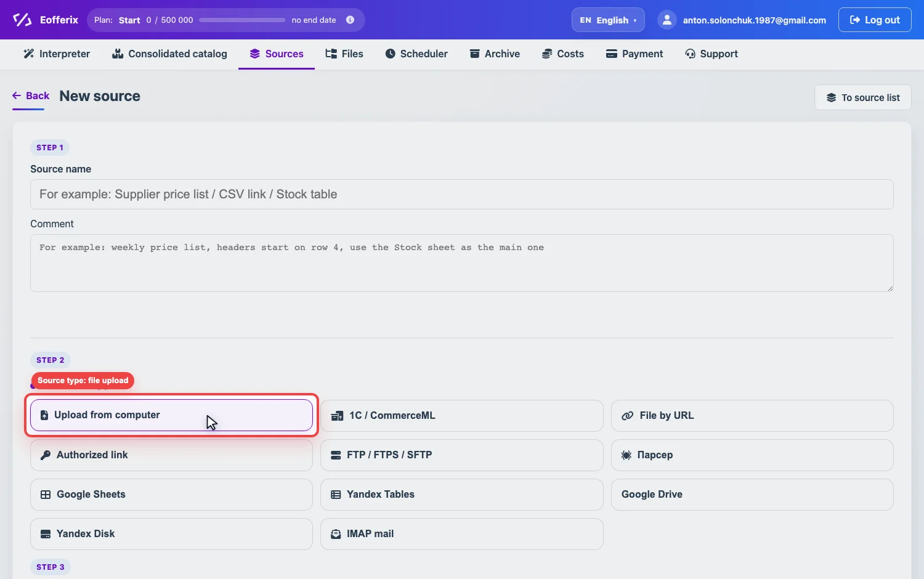This screenshot has height=579, width=924.
Task: Click the table grid icon on Google Sheets
Action: pos(46,495)
